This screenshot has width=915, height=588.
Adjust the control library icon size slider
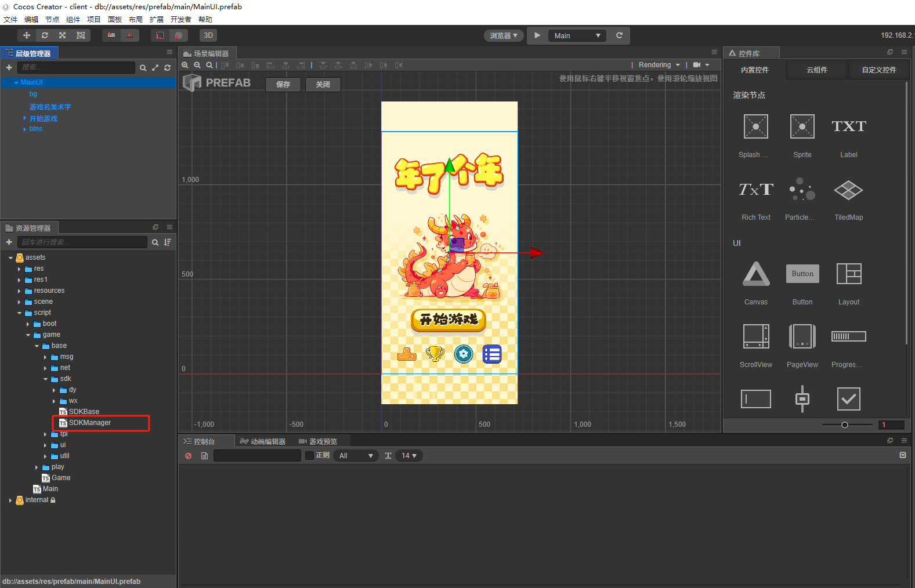pyautogui.click(x=845, y=425)
